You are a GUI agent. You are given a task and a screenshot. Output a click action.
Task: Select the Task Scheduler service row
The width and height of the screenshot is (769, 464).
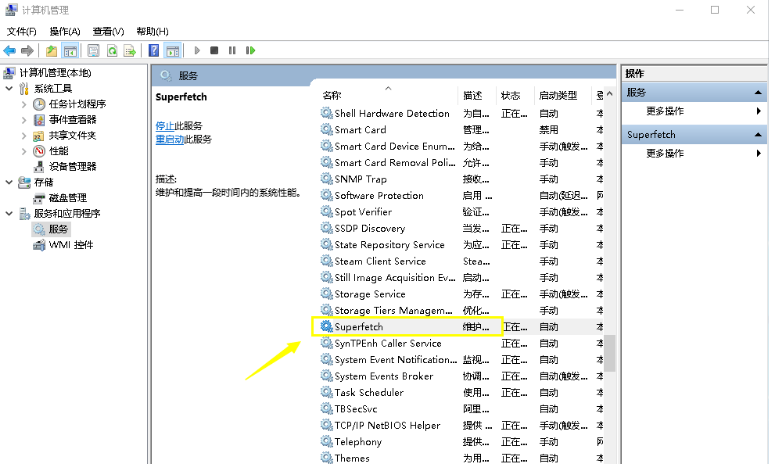(x=368, y=392)
